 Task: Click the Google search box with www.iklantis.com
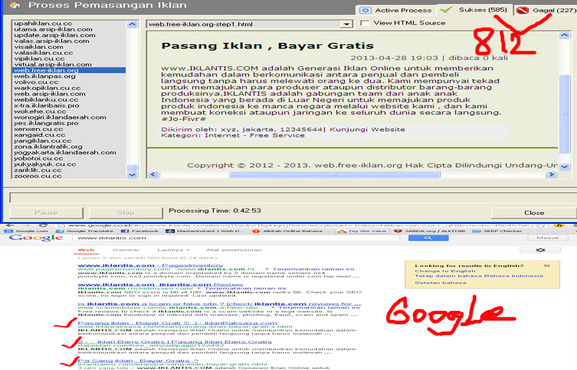(236, 238)
